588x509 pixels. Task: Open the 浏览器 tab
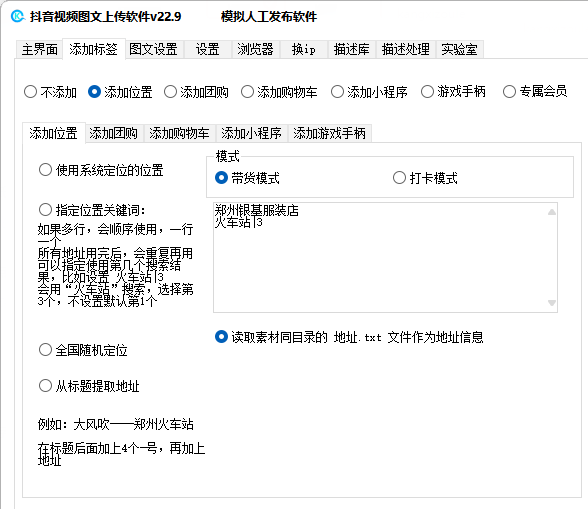[255, 50]
